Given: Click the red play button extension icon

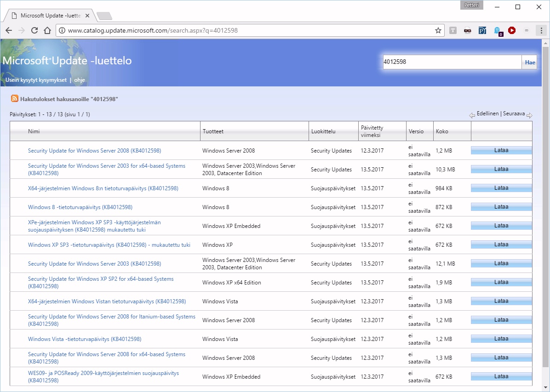Looking at the screenshot, I should [512, 30].
